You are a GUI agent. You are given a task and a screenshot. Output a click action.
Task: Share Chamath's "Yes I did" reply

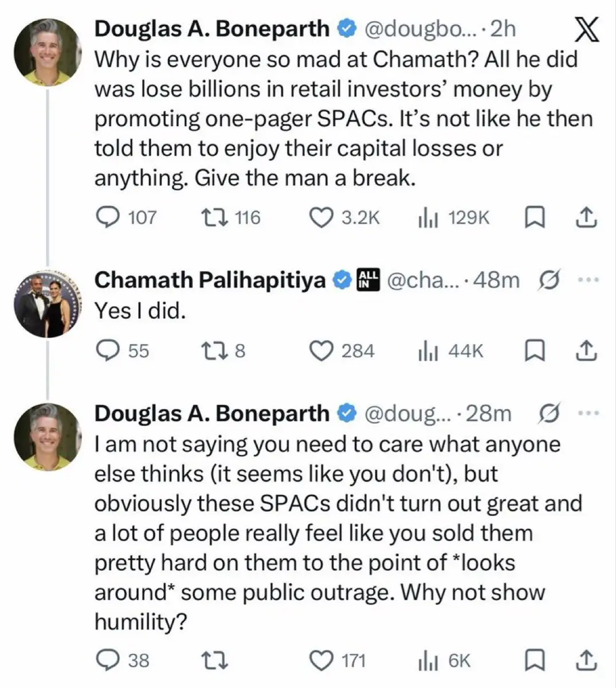pos(586,351)
